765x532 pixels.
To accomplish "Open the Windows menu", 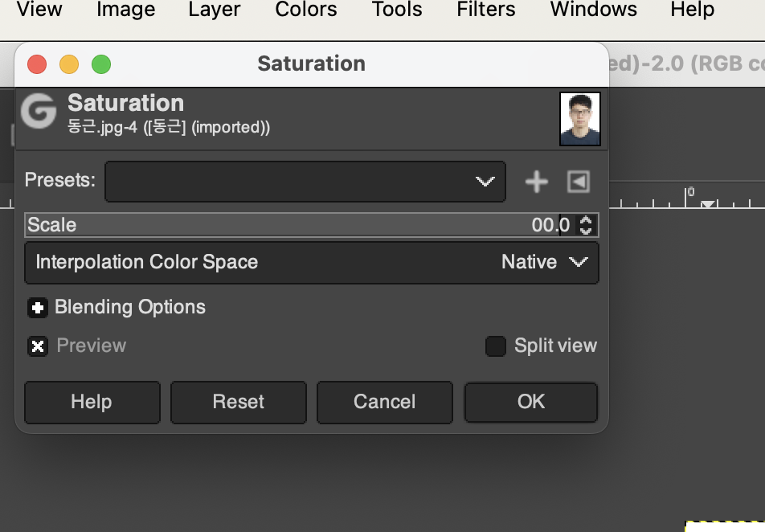I will tap(593, 10).
